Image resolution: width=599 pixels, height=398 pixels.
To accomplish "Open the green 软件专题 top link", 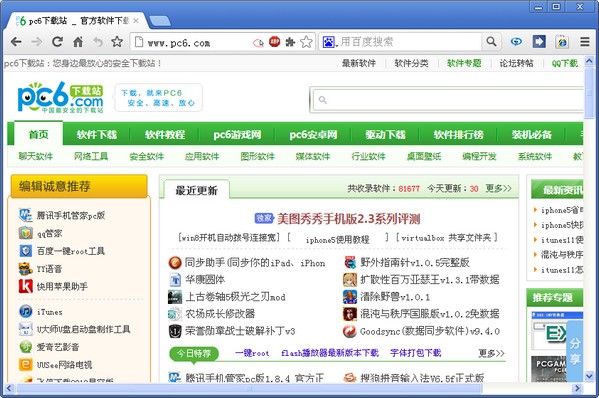I will tap(464, 63).
